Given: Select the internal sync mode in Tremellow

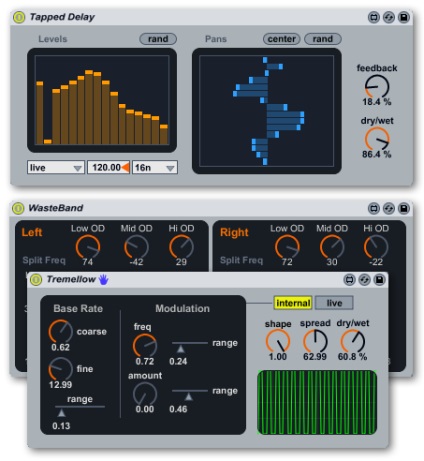Looking at the screenshot, I should 293,303.
